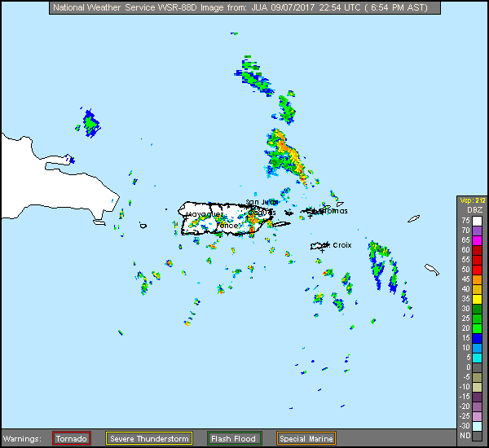Click the Mona Island outline west of Puerto Rico

click(x=143, y=226)
